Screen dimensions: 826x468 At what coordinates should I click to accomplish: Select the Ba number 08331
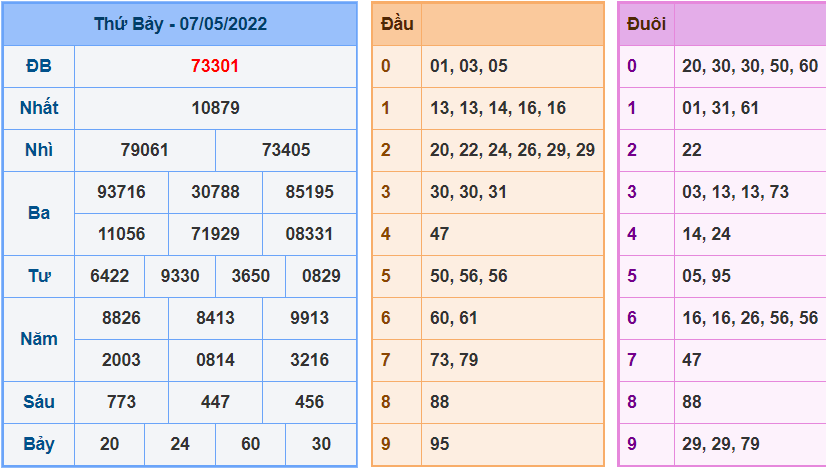309,234
